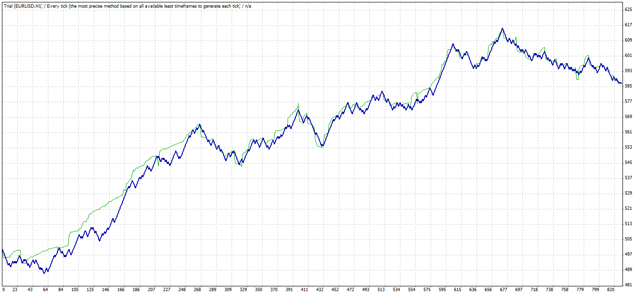Select the '309' horizontal axis label
644x294 pixels.
(x=228, y=290)
